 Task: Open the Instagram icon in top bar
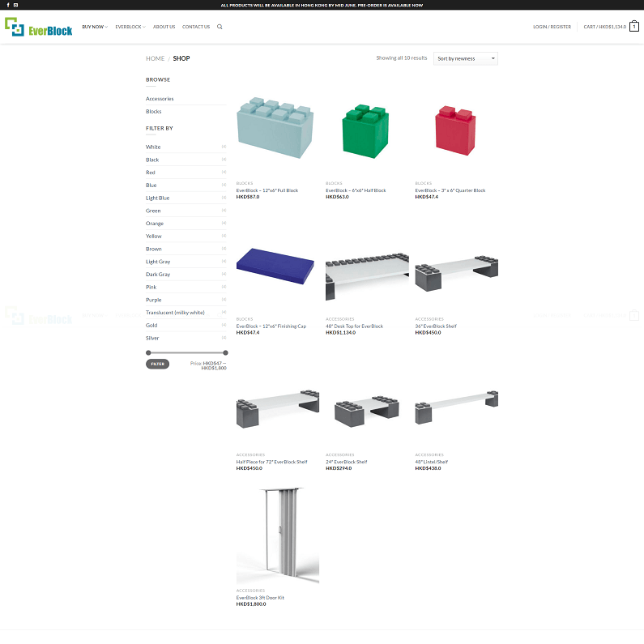click(x=15, y=5)
